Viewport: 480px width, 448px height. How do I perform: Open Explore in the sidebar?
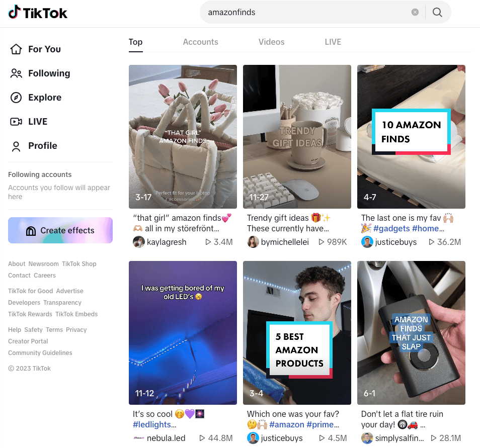click(x=36, y=98)
